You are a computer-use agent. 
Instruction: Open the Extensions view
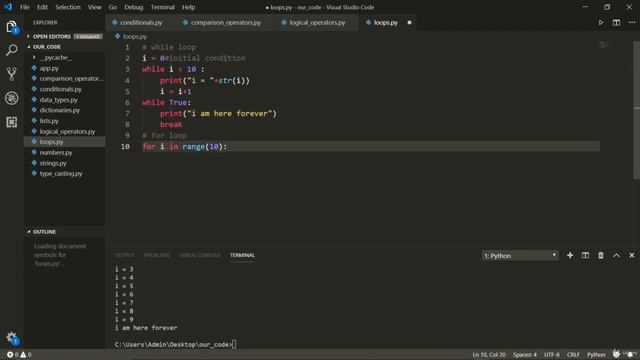pyautogui.click(x=11, y=122)
